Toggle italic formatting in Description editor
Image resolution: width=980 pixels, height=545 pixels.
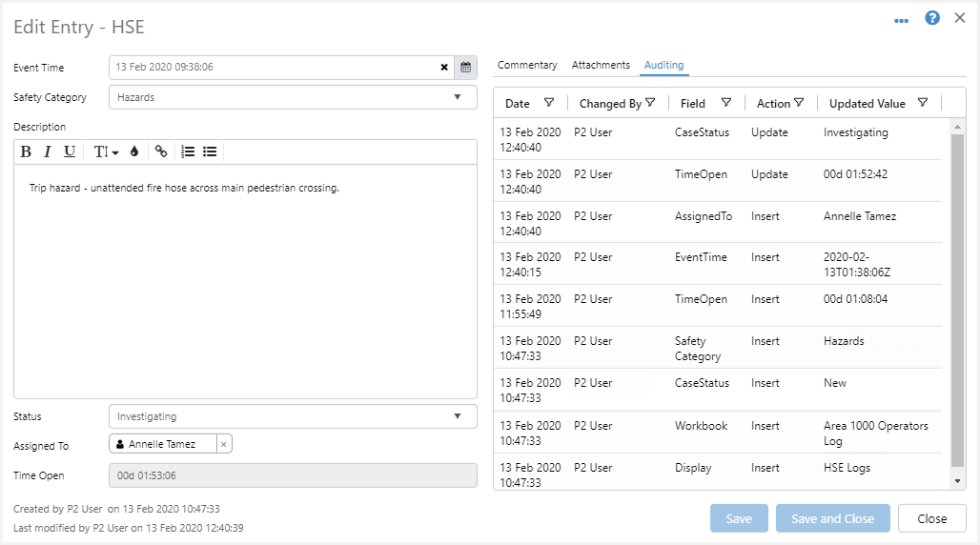pyautogui.click(x=48, y=151)
